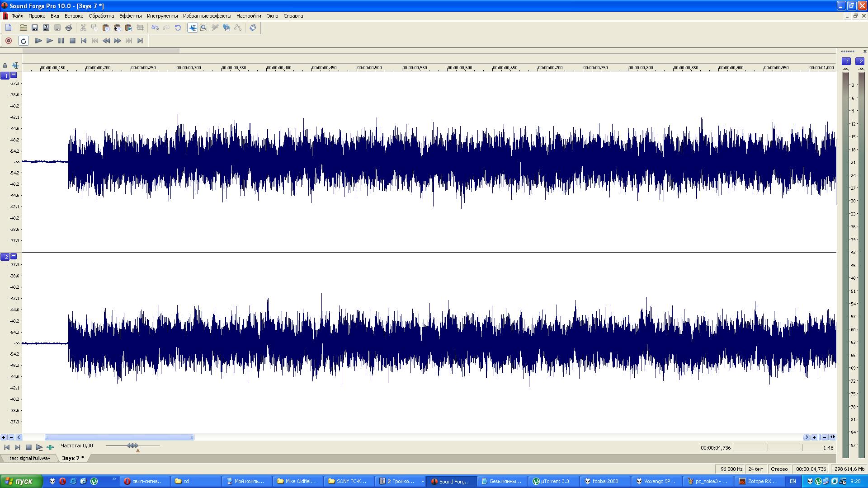Screen dimensions: 868x488
Task: Click the playback rate slider handle
Action: click(x=132, y=446)
